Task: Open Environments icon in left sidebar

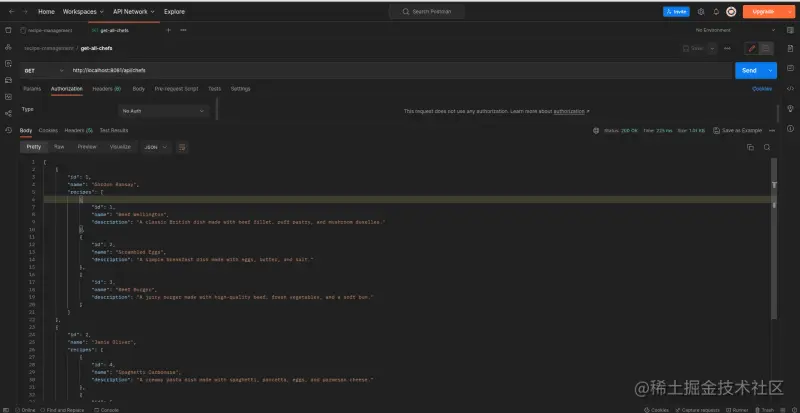Action: [x=8, y=64]
